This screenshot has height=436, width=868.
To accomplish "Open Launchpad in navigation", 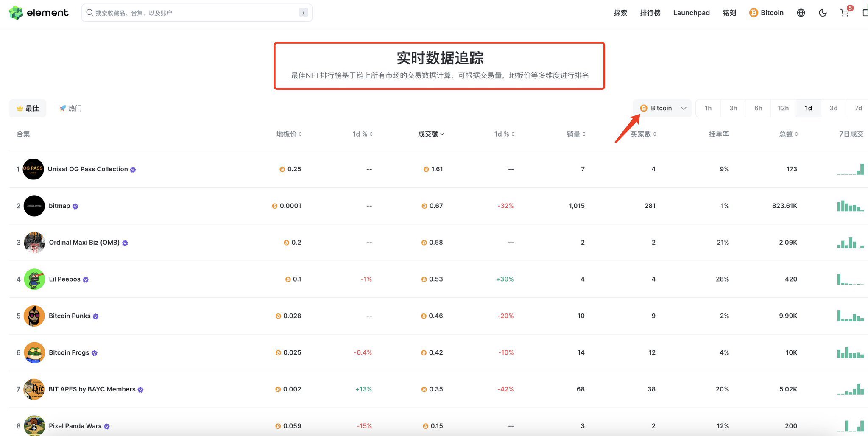I will pyautogui.click(x=691, y=13).
